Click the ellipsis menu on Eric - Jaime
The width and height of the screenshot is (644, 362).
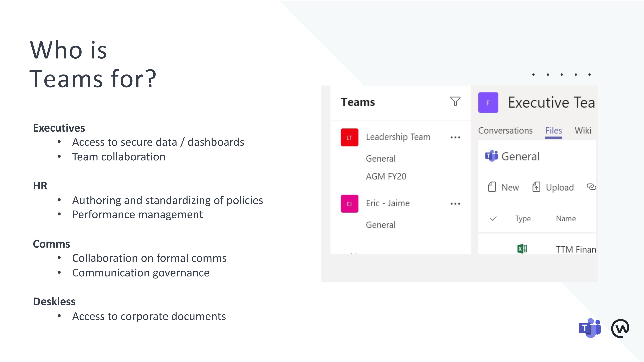click(455, 204)
